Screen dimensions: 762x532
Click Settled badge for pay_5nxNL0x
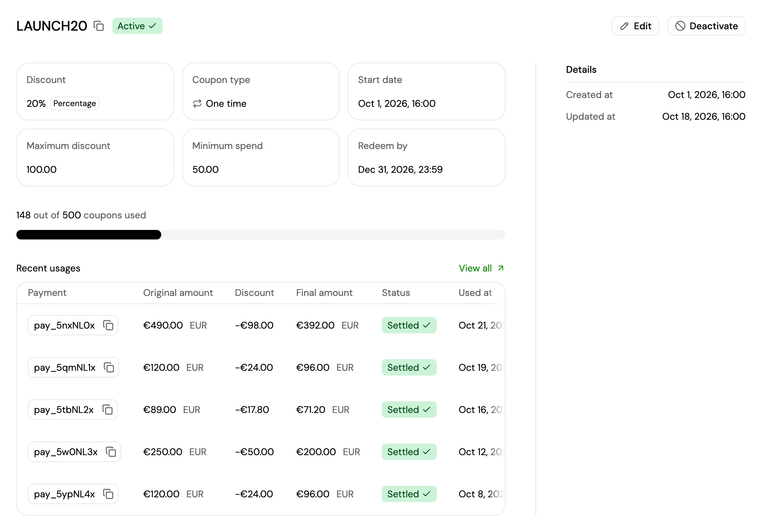(x=409, y=325)
